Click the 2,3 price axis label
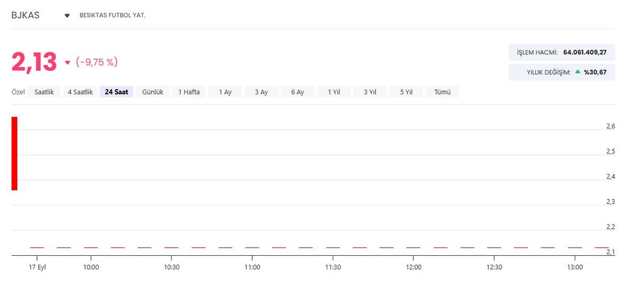644x282 pixels. [x=611, y=202]
